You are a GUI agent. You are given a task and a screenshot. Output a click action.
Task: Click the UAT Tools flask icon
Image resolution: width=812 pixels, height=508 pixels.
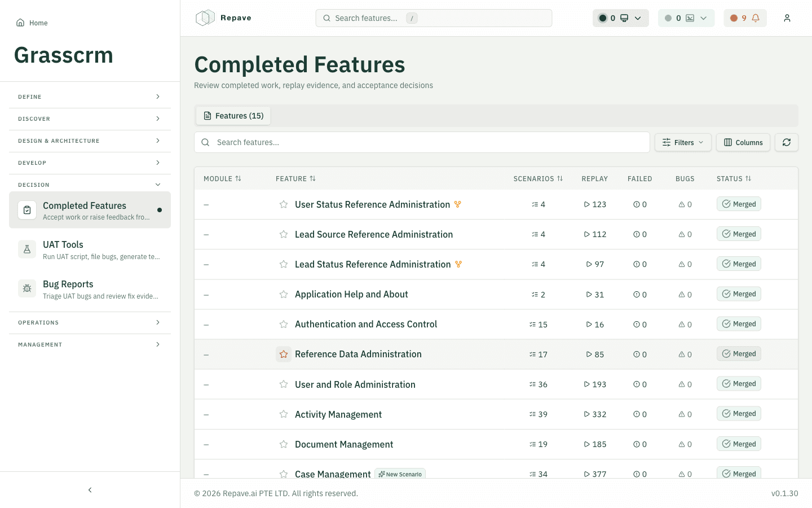(x=27, y=249)
